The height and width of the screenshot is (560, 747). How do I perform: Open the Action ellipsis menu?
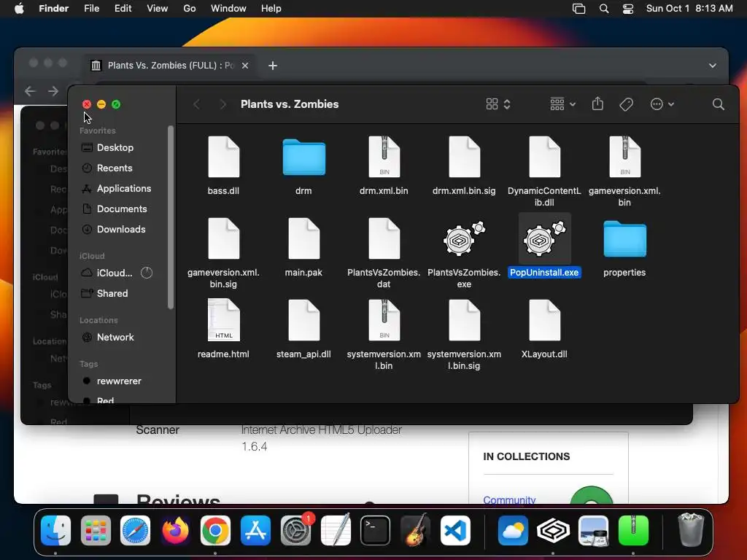coord(662,104)
